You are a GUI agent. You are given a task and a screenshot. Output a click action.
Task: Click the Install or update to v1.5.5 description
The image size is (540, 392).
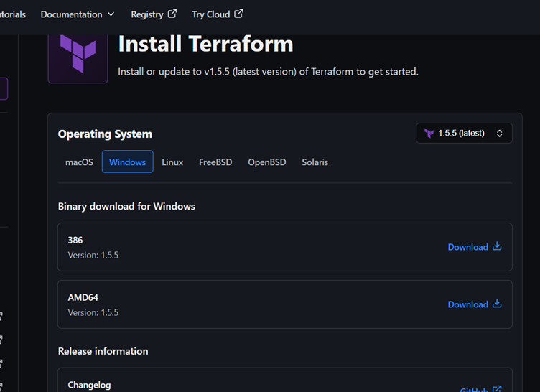(x=268, y=72)
